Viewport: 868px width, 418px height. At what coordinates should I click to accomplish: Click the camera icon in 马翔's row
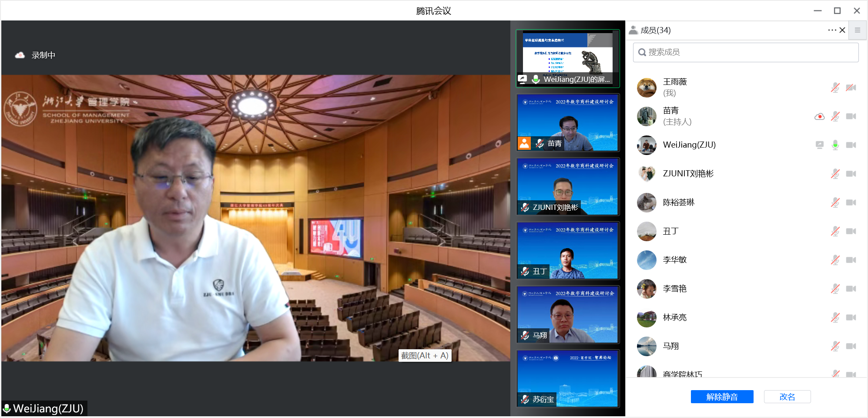[851, 346]
